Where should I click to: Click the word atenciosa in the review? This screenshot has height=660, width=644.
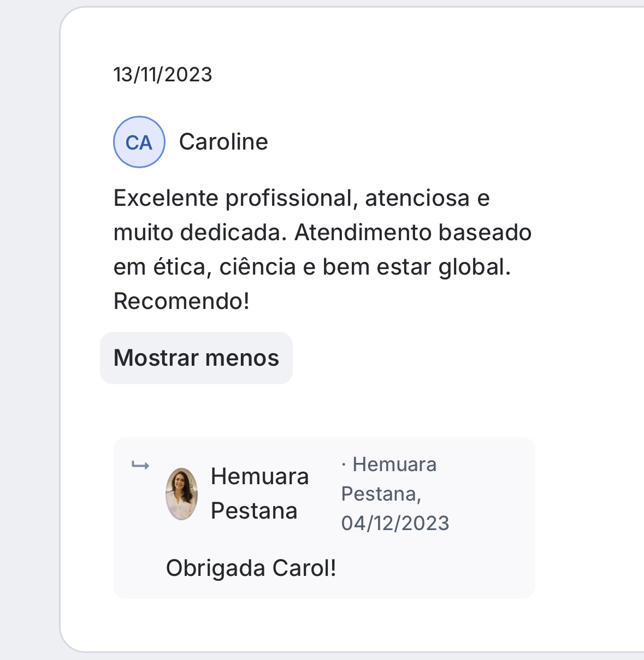tap(417, 198)
